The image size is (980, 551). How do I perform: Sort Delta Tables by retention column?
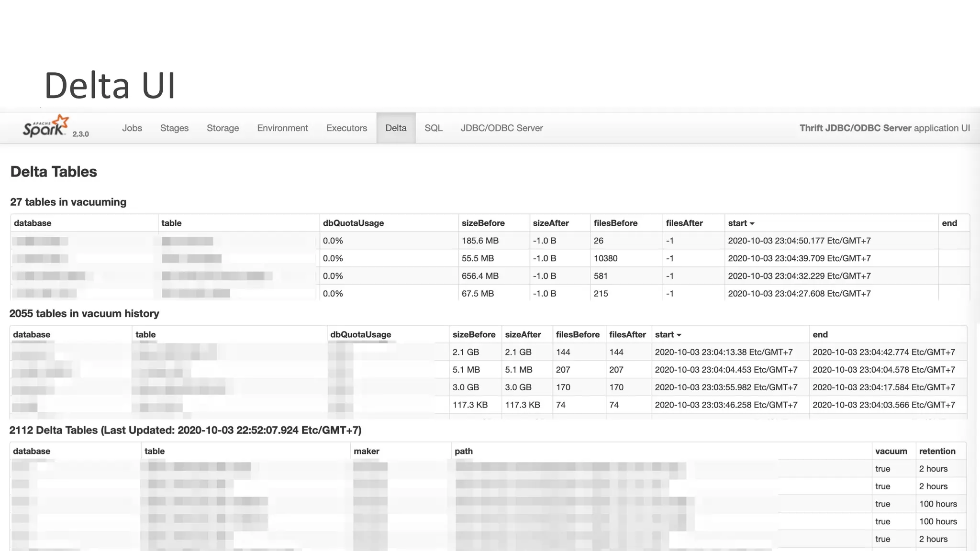pyautogui.click(x=937, y=451)
